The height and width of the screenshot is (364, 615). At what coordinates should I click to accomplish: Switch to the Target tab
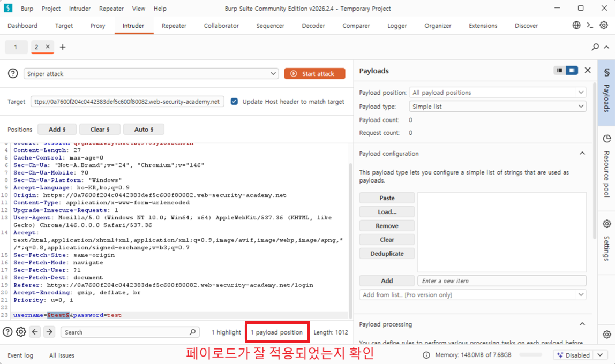64,26
